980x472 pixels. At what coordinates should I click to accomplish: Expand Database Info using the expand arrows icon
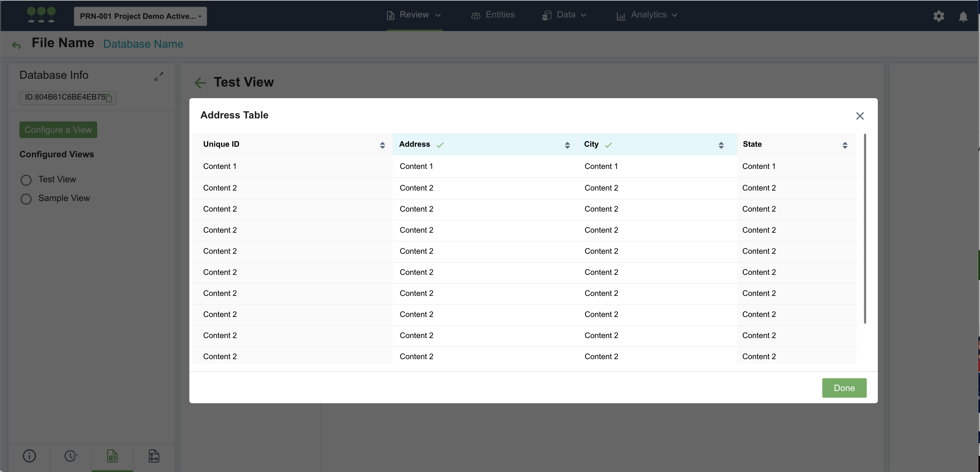pyautogui.click(x=159, y=76)
